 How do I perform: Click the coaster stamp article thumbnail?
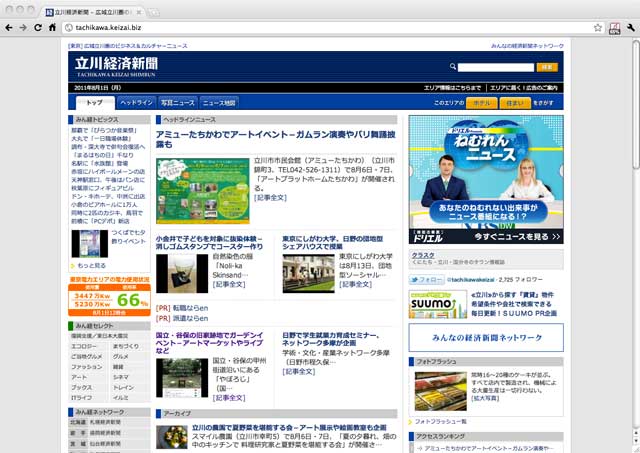182,273
